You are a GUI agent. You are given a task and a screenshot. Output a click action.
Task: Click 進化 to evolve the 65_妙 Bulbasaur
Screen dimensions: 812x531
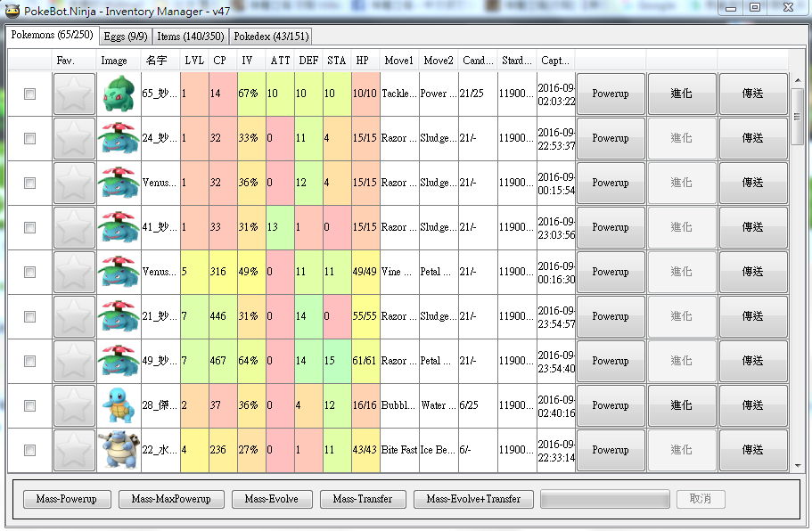point(682,94)
